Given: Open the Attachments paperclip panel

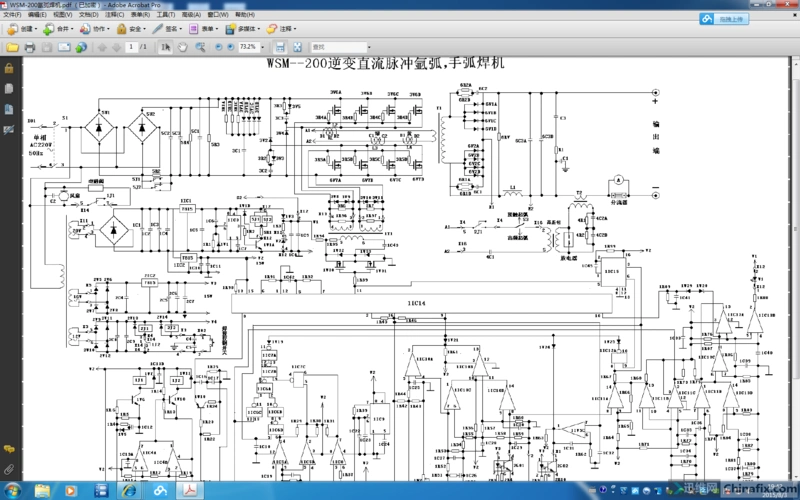Looking at the screenshot, I should (8, 468).
